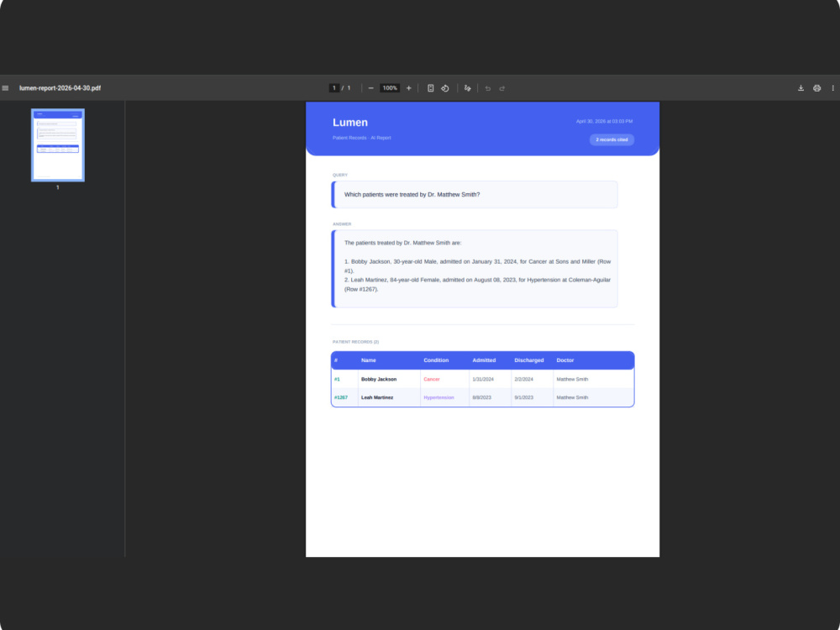
Task: Click the Lumen report title
Action: (350, 123)
